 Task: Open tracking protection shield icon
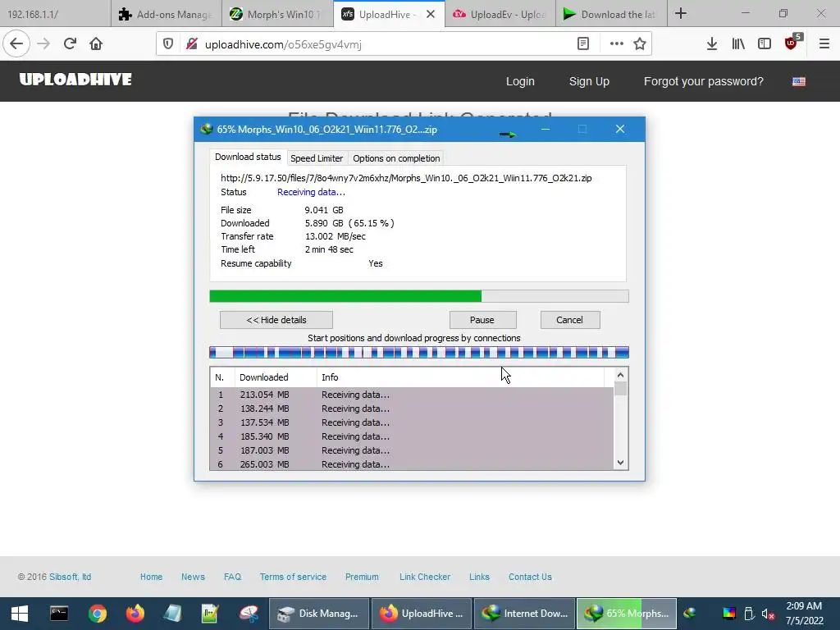point(168,44)
